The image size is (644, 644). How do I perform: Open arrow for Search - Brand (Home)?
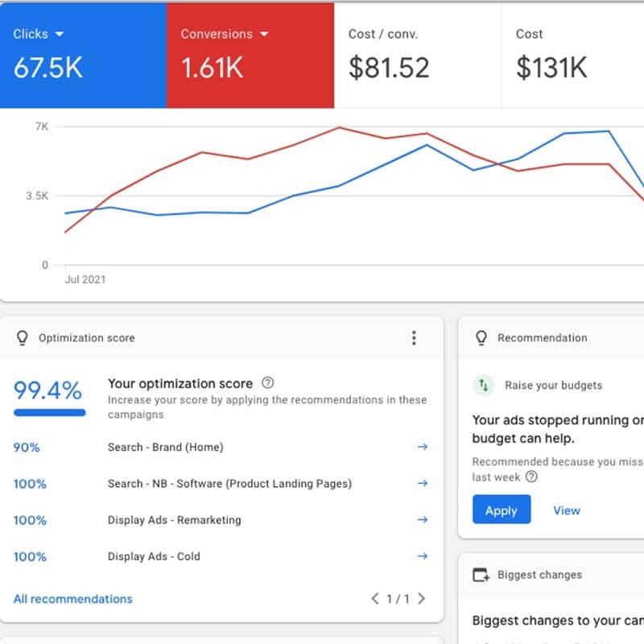click(x=422, y=447)
